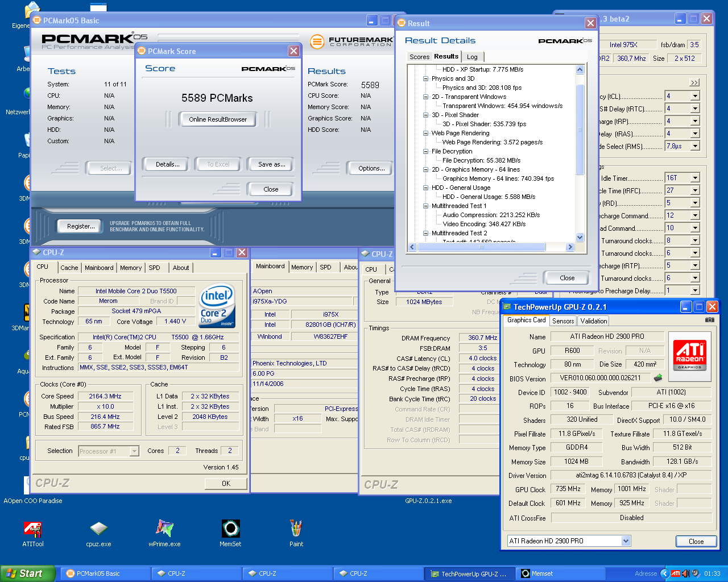Viewport: 728px width, 582px height.
Task: Open the Idle Timer dropdown in MemSet
Action: coord(695,178)
